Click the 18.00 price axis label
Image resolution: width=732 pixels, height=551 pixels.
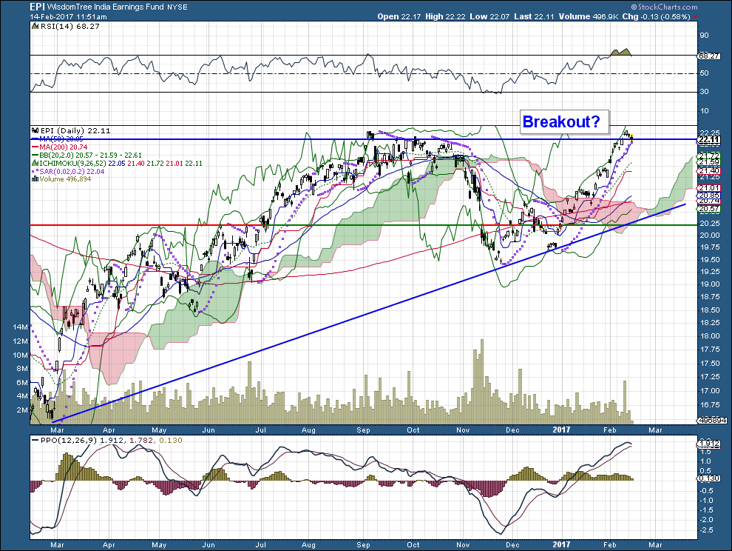click(x=709, y=336)
